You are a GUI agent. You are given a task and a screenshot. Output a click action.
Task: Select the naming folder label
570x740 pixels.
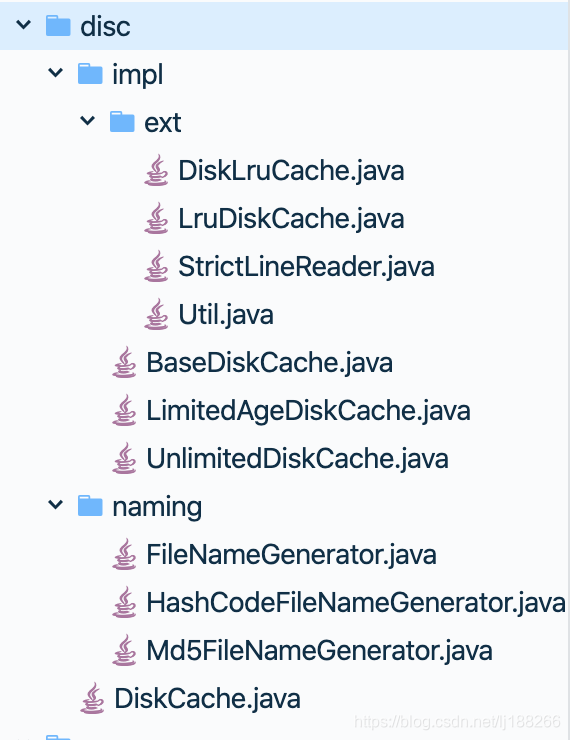pos(157,507)
